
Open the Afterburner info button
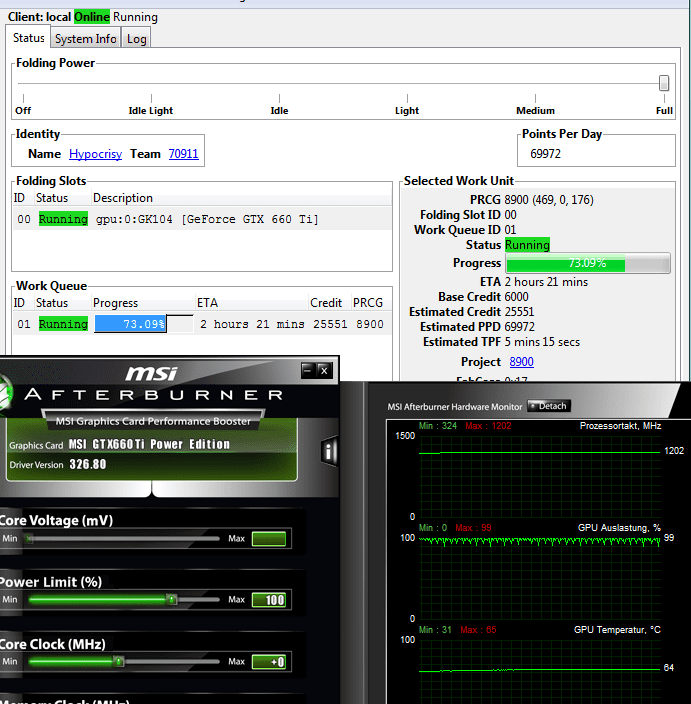(329, 451)
